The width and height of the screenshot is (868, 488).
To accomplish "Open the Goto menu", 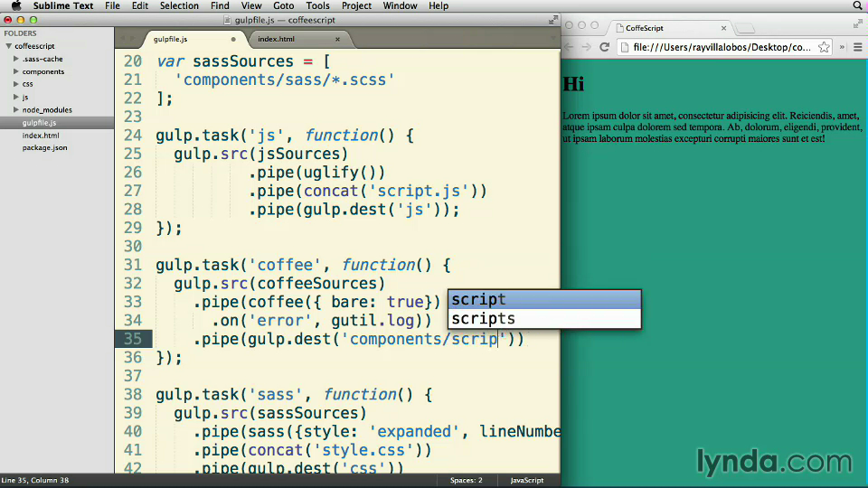I will [x=283, y=6].
